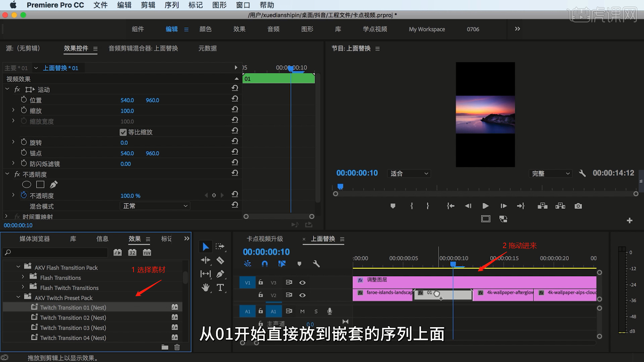Click the Extract button in program monitor
Screen dimensions: 644x362
click(560, 206)
